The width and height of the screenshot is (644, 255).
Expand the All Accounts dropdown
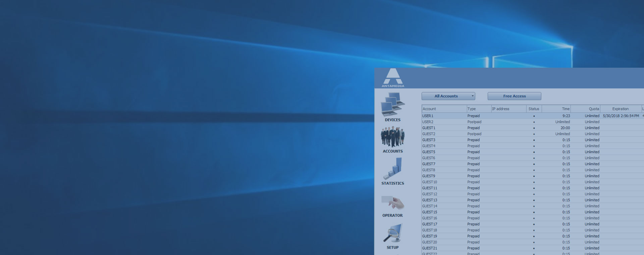(448, 96)
